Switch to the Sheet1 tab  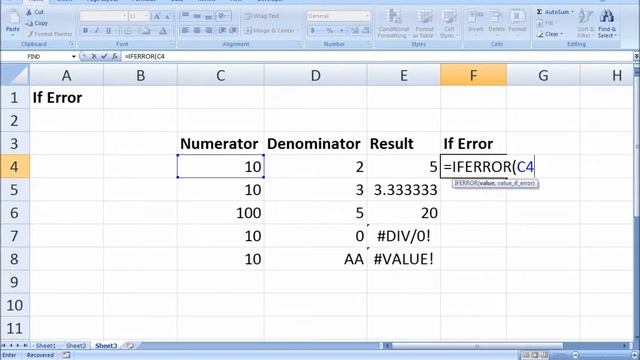point(45,346)
